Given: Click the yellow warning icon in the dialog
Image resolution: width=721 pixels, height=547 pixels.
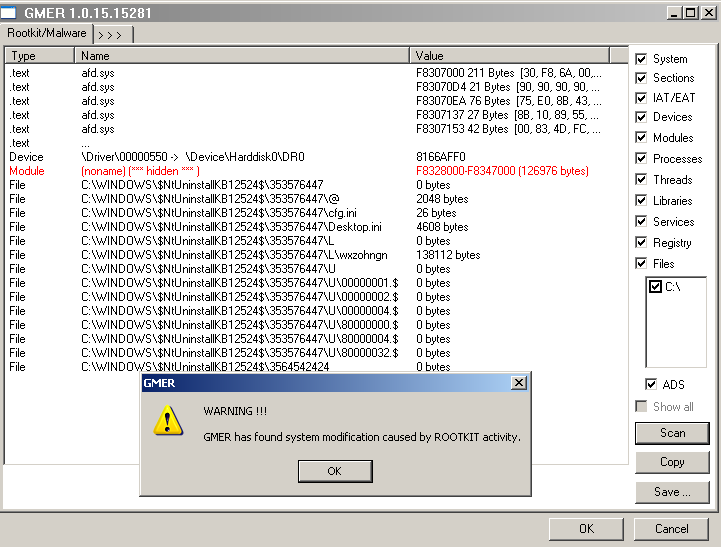Looking at the screenshot, I should (168, 420).
